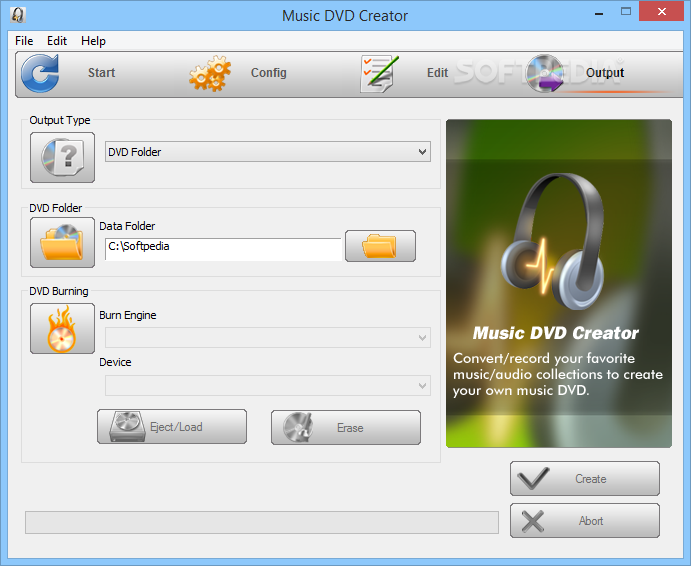This screenshot has height=566, width=691.
Task: Click the blue Start arrow icon
Action: [x=40, y=73]
